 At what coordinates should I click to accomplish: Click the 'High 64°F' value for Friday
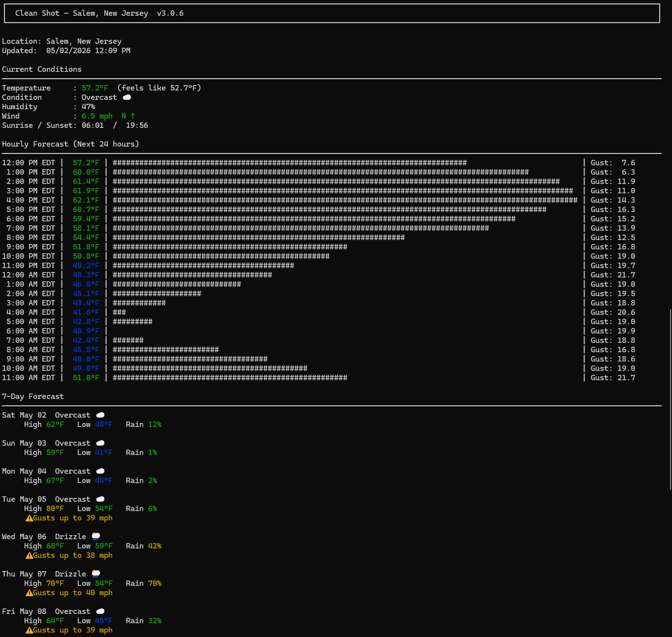click(x=44, y=621)
